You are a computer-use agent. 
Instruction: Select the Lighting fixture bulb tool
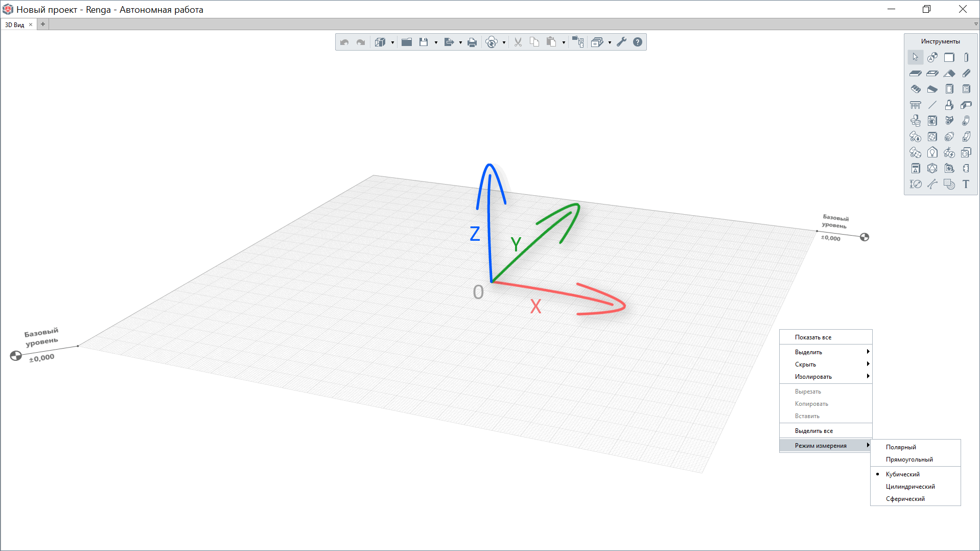[932, 152]
